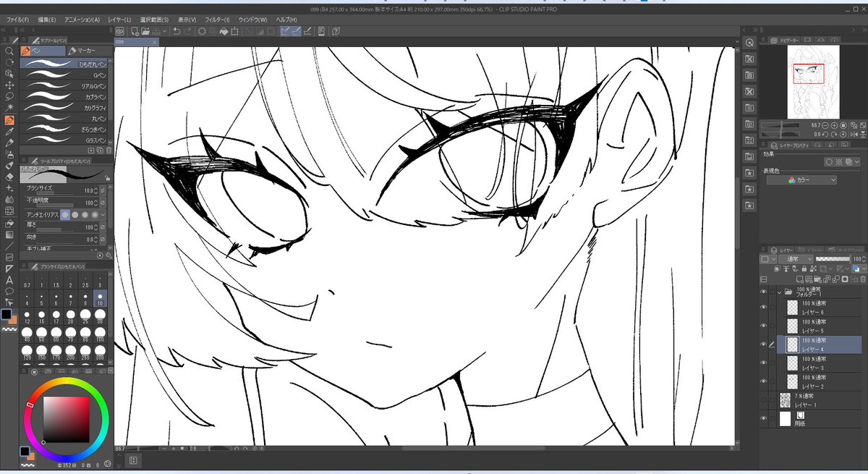This screenshot has height=474, width=868.
Task: Click the Open file folder icon
Action: (145, 31)
